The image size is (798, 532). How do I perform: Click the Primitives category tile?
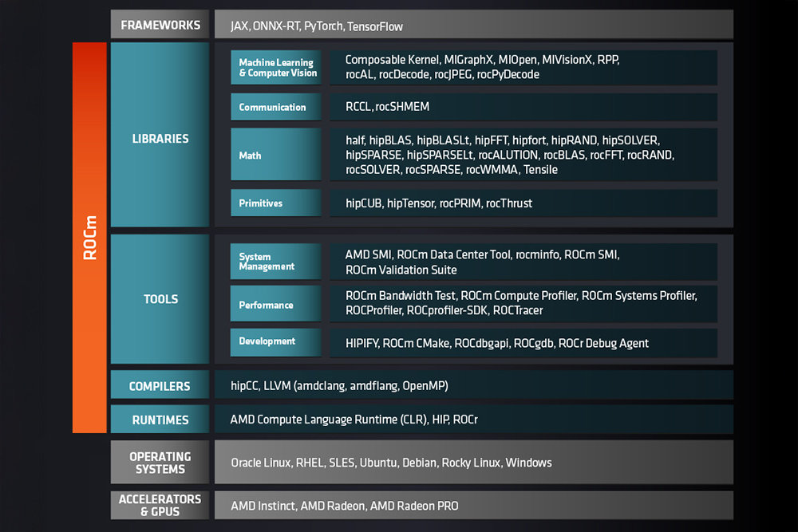tap(275, 203)
